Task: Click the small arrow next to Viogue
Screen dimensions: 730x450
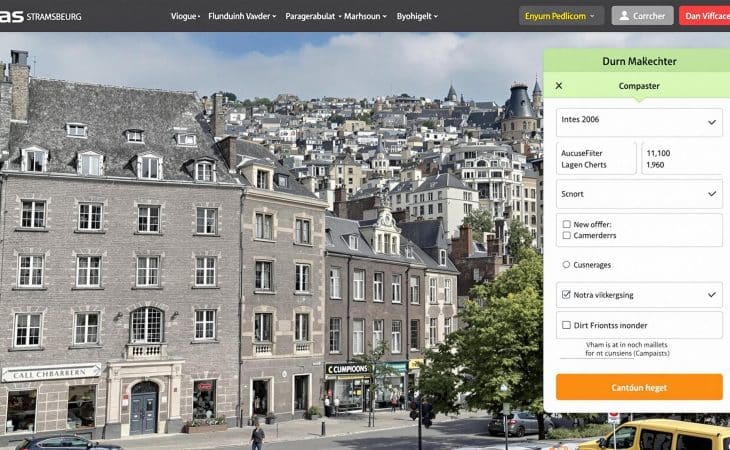Action: point(200,17)
